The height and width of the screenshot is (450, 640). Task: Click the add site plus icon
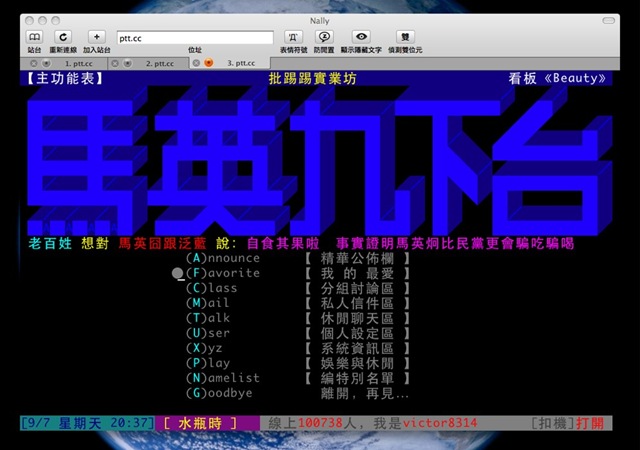click(97, 37)
